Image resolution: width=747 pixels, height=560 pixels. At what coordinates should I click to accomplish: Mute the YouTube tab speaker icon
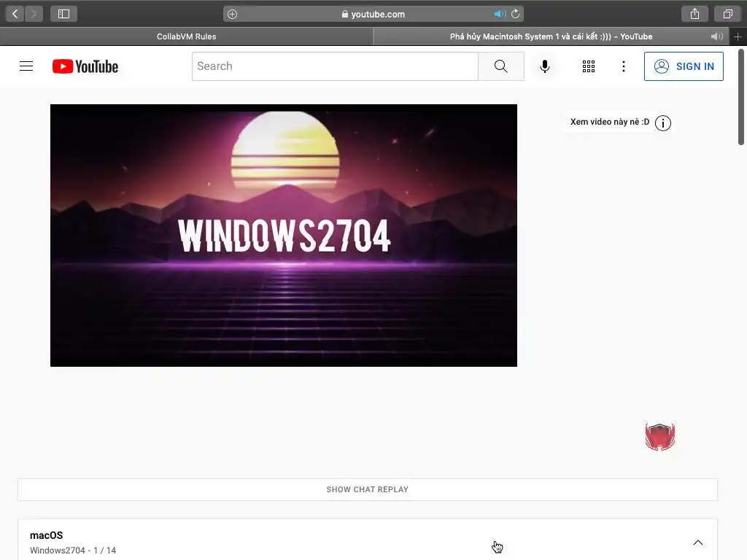click(x=716, y=36)
